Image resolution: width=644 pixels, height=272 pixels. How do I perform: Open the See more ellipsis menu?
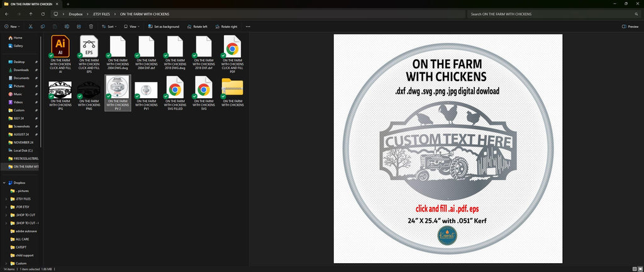248,26
